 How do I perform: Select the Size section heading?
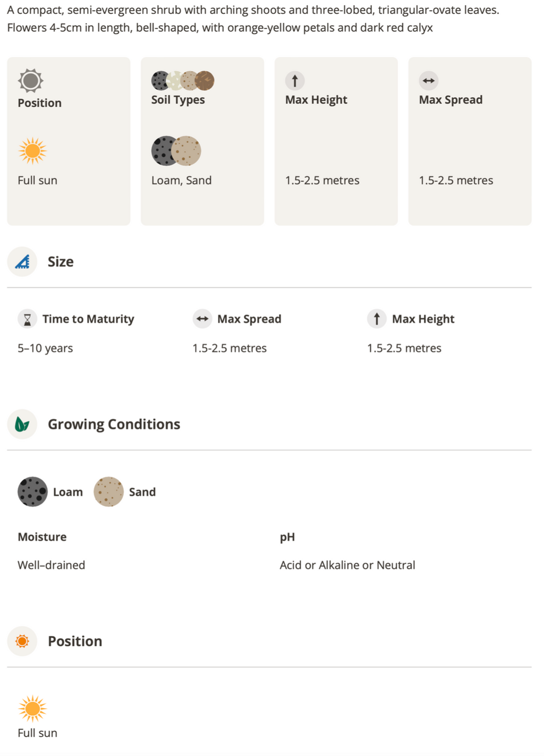point(61,261)
